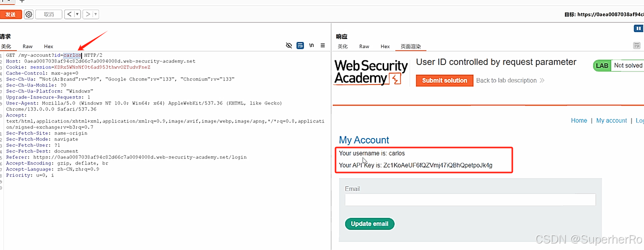
Task: Select Raw tab in response panel
Action: (x=364, y=46)
